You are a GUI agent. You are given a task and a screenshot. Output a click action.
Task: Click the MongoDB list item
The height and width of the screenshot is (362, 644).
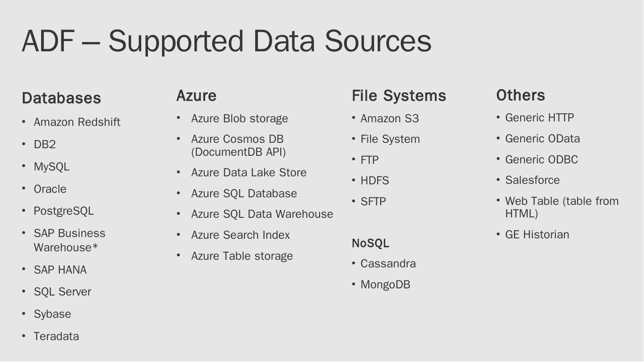[385, 284]
